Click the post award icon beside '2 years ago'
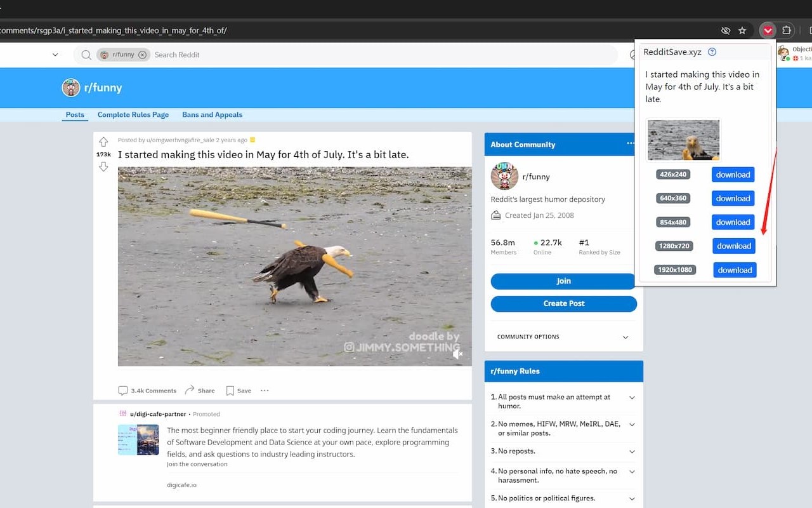The height and width of the screenshot is (508, 812). pyautogui.click(x=252, y=140)
